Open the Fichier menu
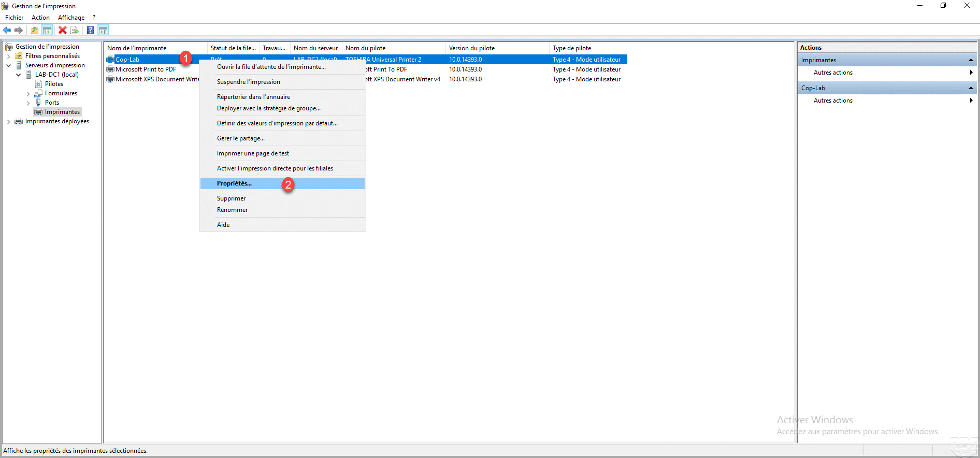This screenshot has width=980, height=458. tap(15, 18)
